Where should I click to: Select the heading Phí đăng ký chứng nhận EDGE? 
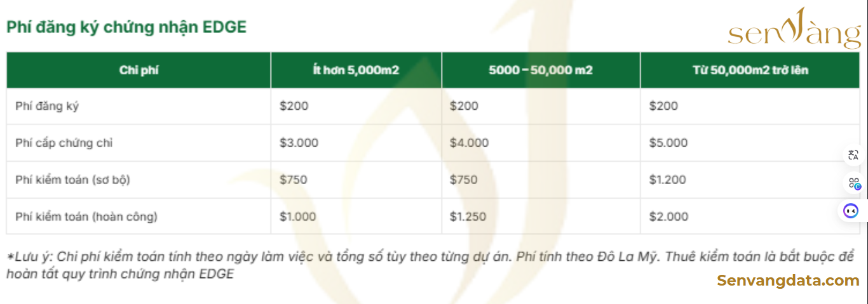coord(126,27)
